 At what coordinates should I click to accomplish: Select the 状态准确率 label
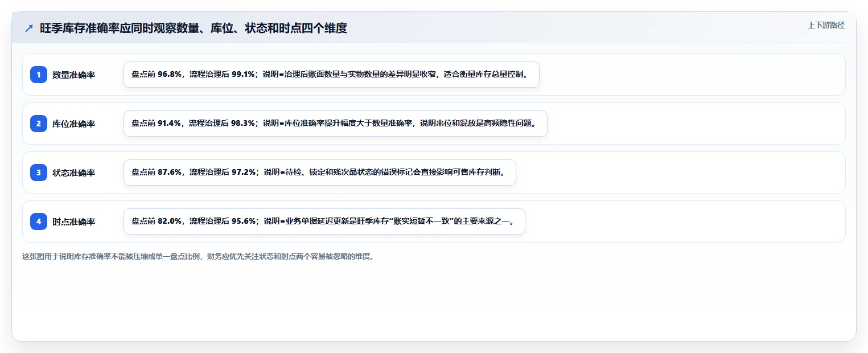[73, 173]
